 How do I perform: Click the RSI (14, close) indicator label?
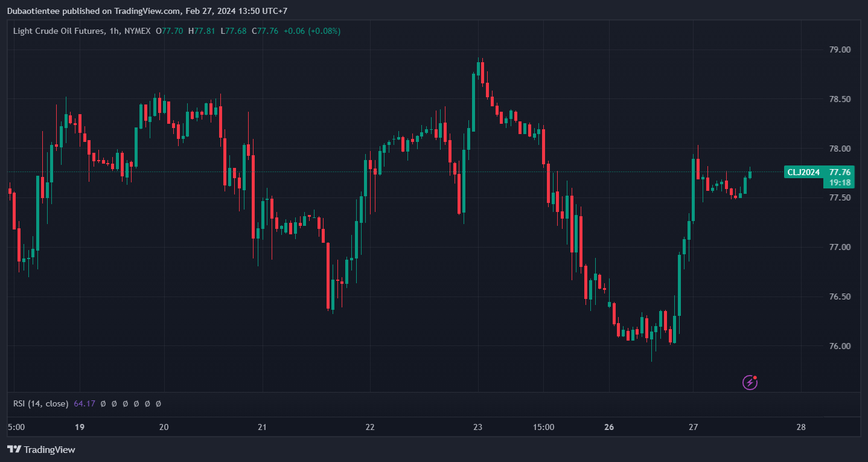(x=40, y=403)
